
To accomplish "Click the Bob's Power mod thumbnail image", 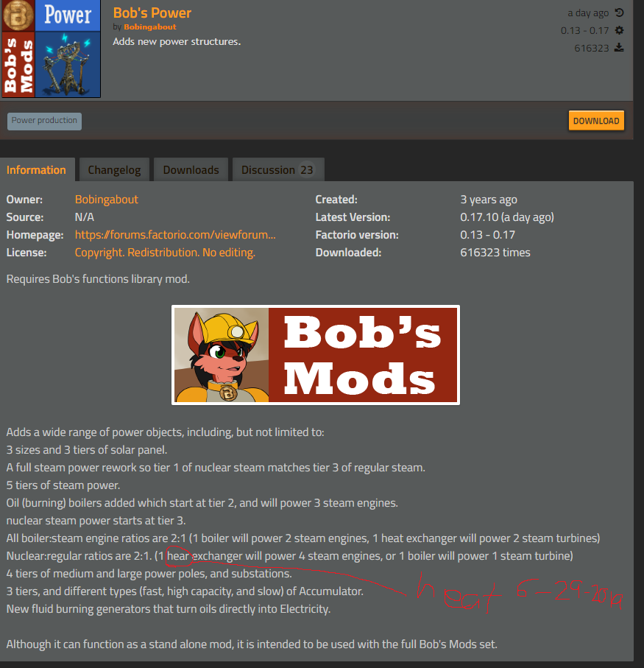I will pos(51,49).
